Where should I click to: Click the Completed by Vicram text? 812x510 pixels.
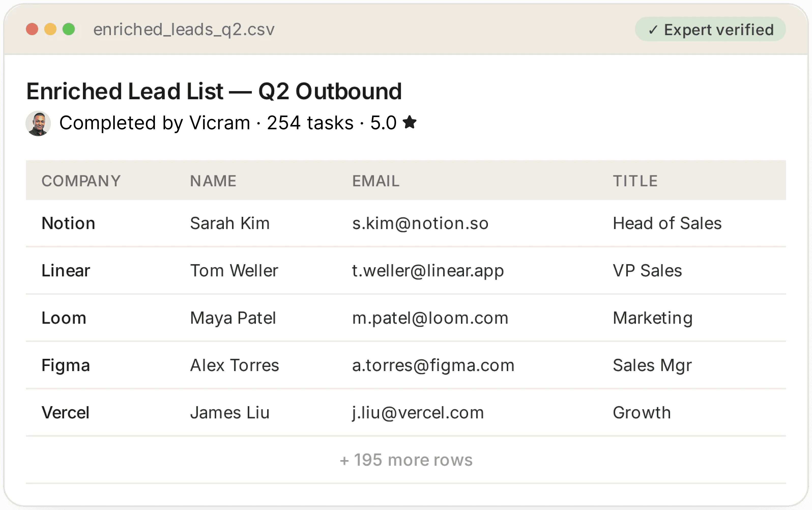coord(155,123)
